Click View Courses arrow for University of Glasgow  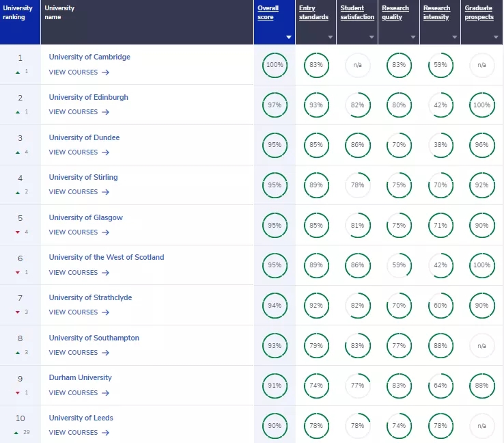pos(105,232)
